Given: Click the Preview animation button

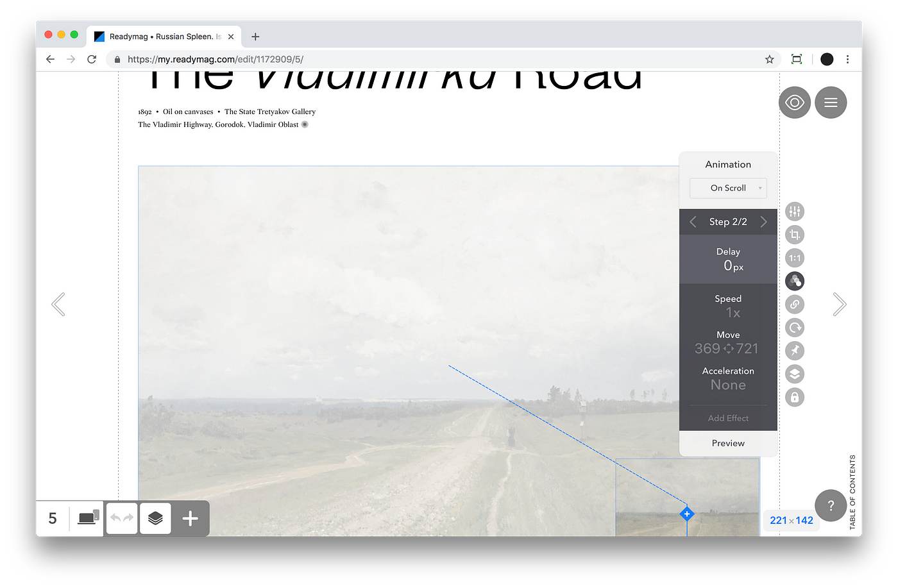Looking at the screenshot, I should coord(728,443).
